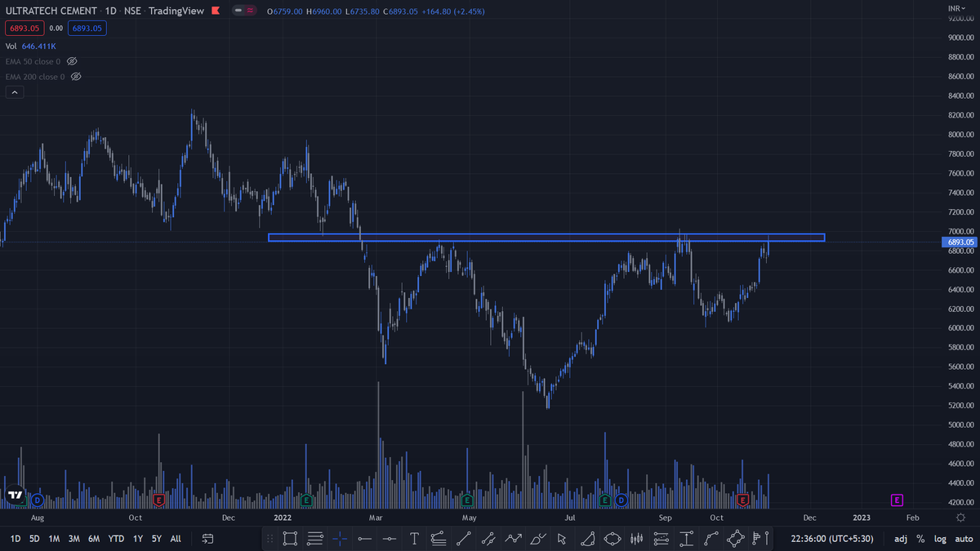Select the Curve drawing tool
This screenshot has height=551, width=980.
point(711,538)
